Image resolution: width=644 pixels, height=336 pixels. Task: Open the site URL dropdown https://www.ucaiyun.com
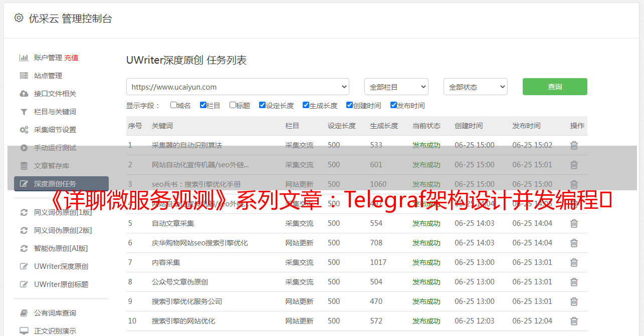238,87
